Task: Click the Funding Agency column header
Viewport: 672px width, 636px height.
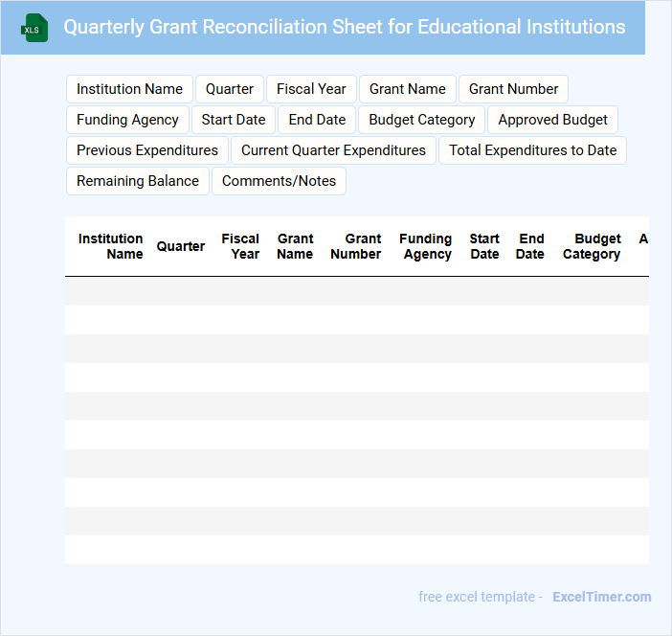Action: coord(426,246)
